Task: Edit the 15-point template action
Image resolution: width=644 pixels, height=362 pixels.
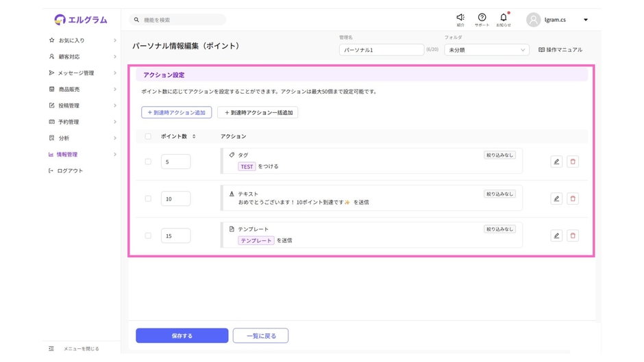Action: pyautogui.click(x=556, y=236)
